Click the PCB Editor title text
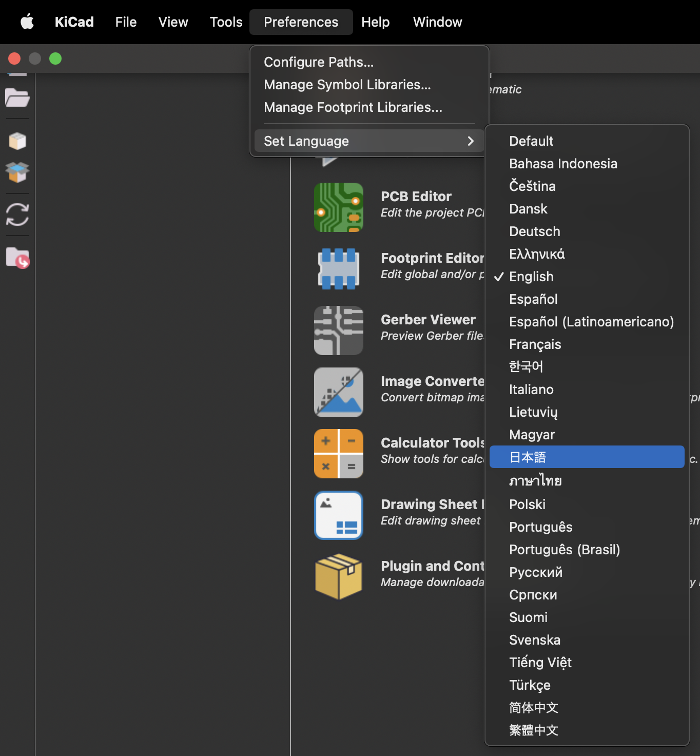Image resolution: width=700 pixels, height=756 pixels. 416,197
